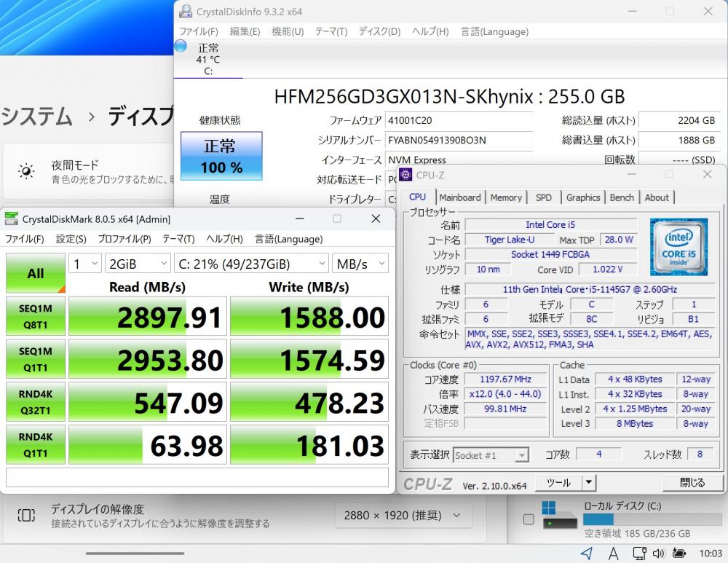The image size is (728, 563).
Task: Open the テーマ(T) menu in CrystalDiskMark
Action: [178, 239]
